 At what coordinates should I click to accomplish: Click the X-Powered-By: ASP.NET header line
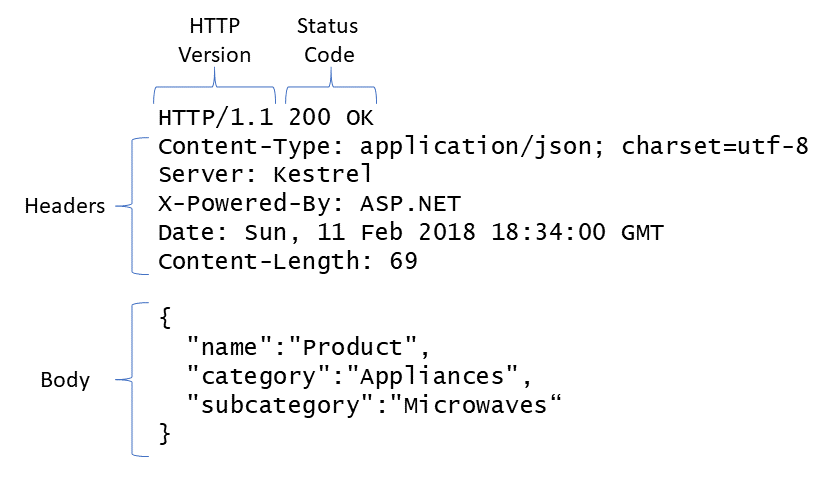pos(309,205)
